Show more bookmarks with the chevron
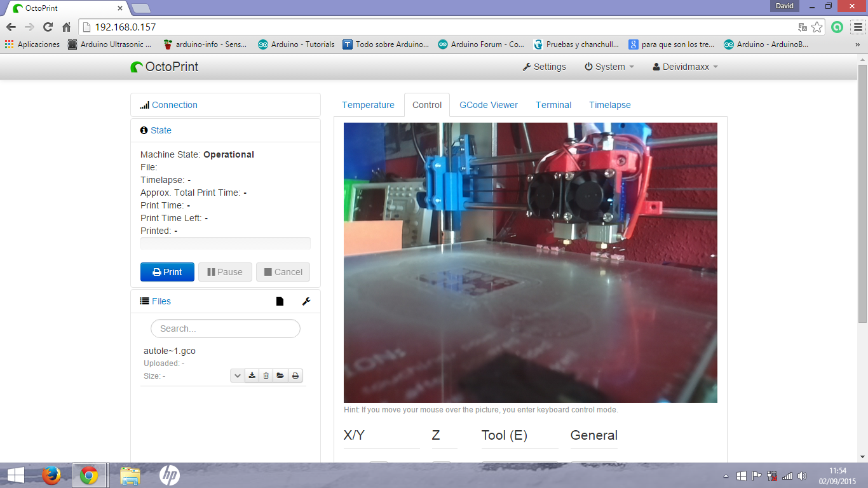 pos(858,44)
